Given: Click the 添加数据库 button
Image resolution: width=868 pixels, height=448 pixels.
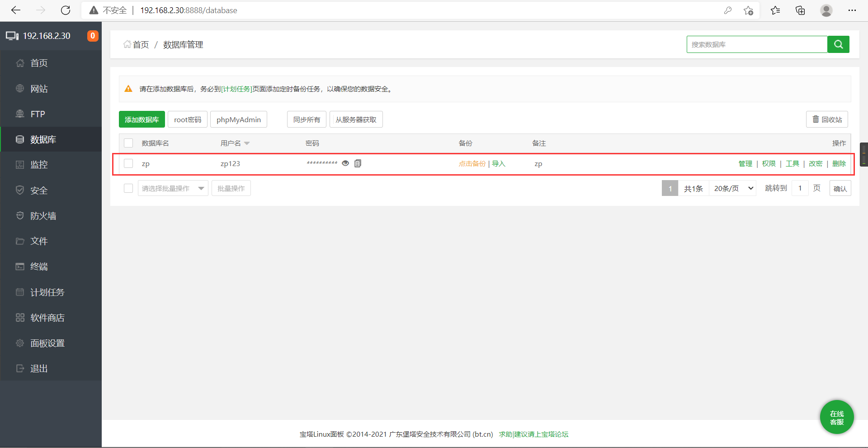Looking at the screenshot, I should coord(142,119).
